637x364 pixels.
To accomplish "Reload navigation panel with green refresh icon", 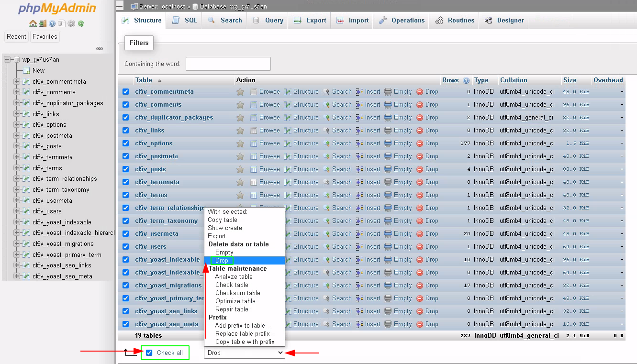I will click(81, 23).
